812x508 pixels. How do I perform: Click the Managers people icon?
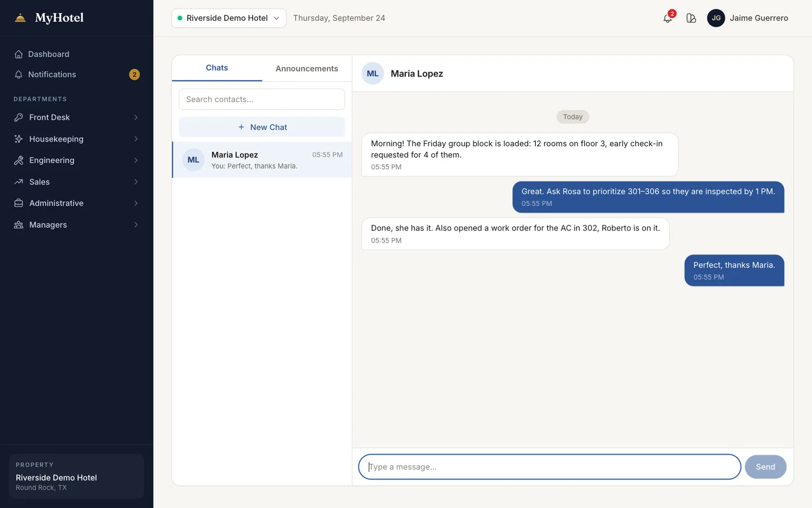19,225
